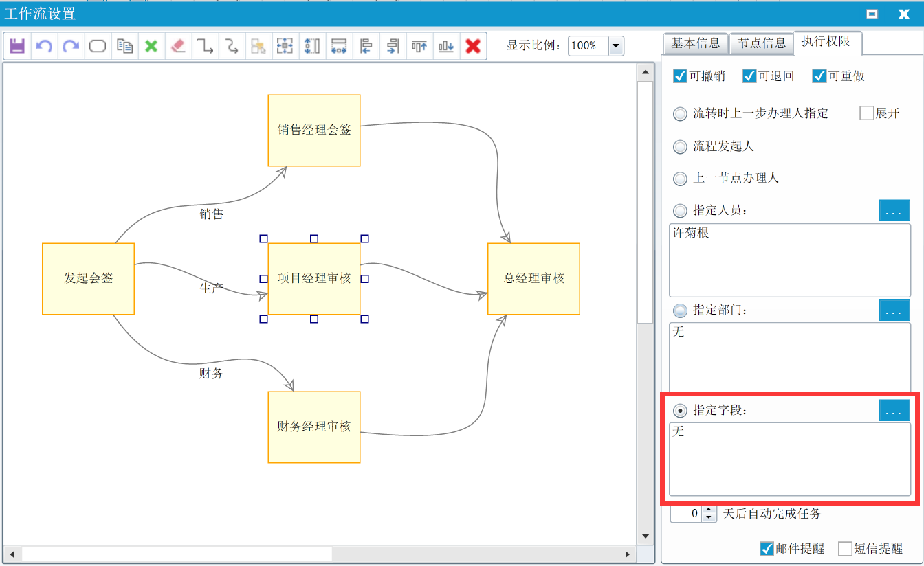
Task: Align selected nodes to the top
Action: (x=419, y=46)
